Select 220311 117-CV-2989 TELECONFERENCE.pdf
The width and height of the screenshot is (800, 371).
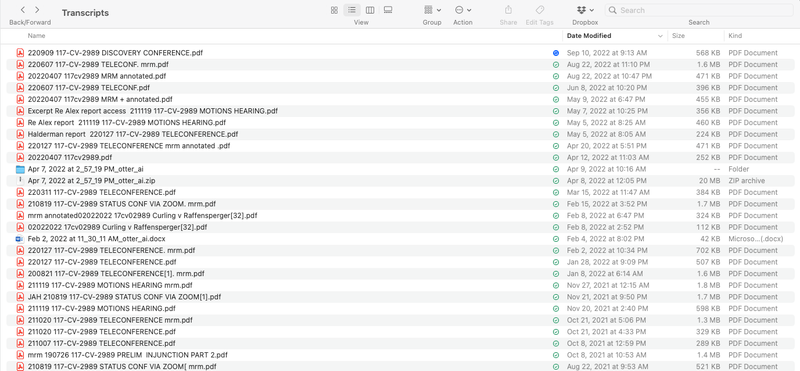pyautogui.click(x=102, y=192)
